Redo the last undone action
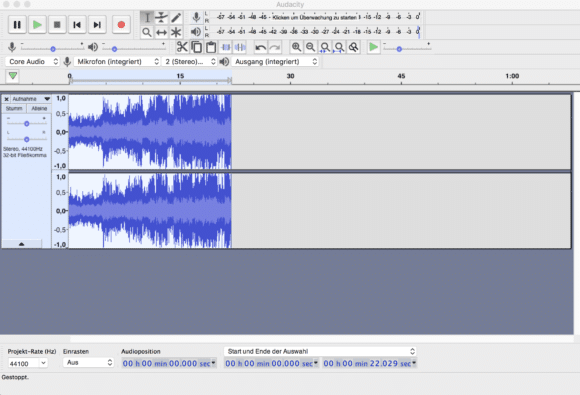Screen dimensions: 580x395 tap(275, 47)
